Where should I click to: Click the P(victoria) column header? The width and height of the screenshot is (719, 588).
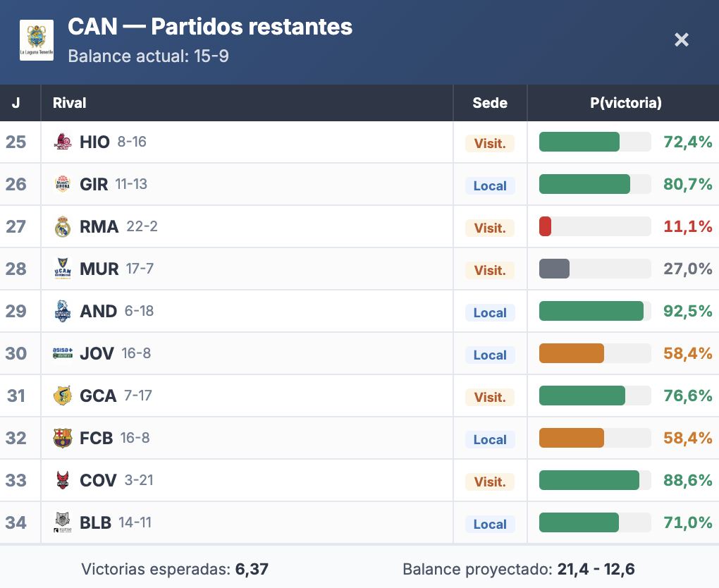(x=625, y=103)
